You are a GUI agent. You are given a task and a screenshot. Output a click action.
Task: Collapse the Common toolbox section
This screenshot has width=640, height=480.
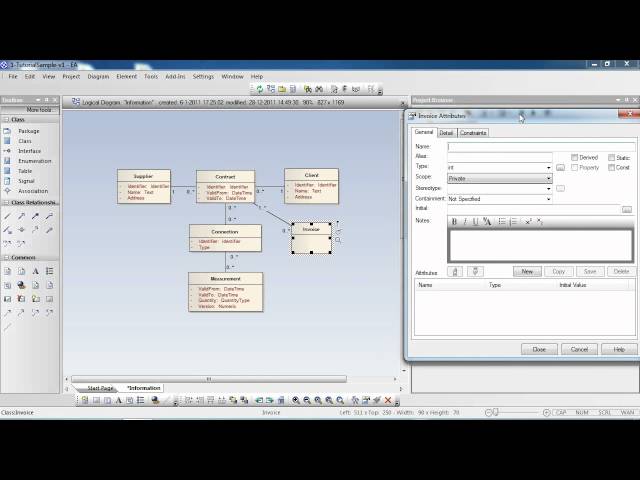coord(7,258)
